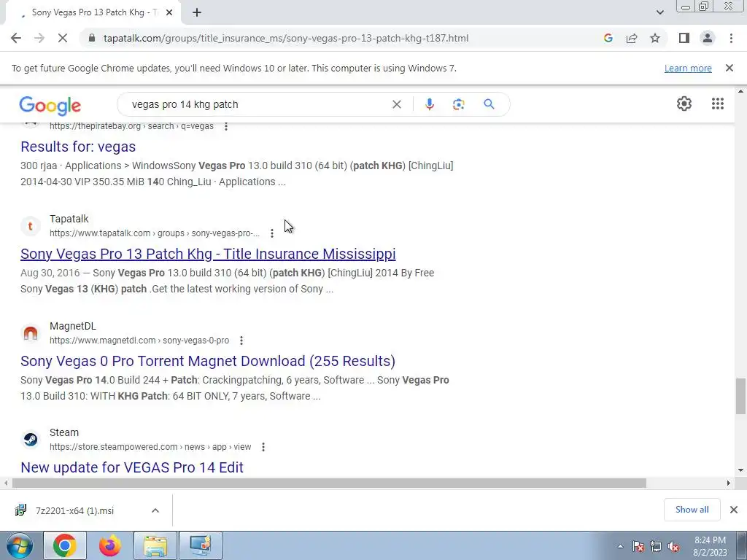Viewport: 747px width, 560px height.
Task: Click the Steam site favicon
Action: click(31, 439)
